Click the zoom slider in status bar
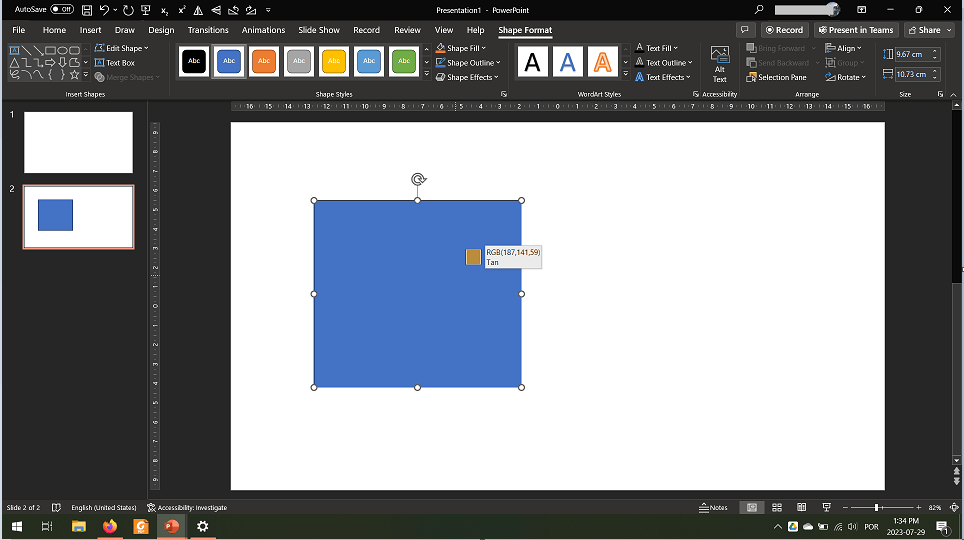Image resolution: width=964 pixels, height=540 pixels. pos(882,507)
